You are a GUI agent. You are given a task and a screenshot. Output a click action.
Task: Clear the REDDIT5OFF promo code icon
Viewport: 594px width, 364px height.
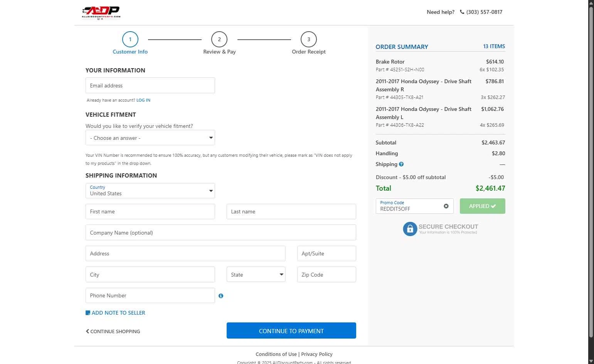click(446, 206)
